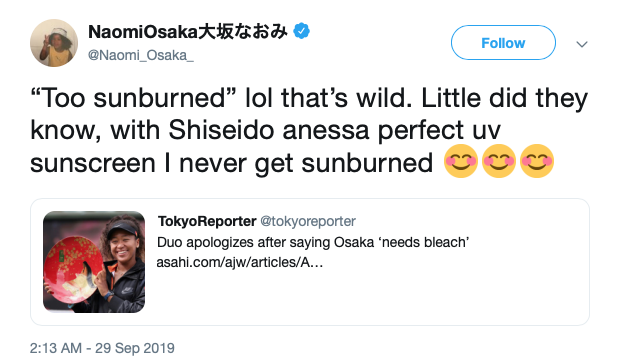Follow the asahi.com/ajw/articles link
The height and width of the screenshot is (361, 618).
(x=240, y=262)
